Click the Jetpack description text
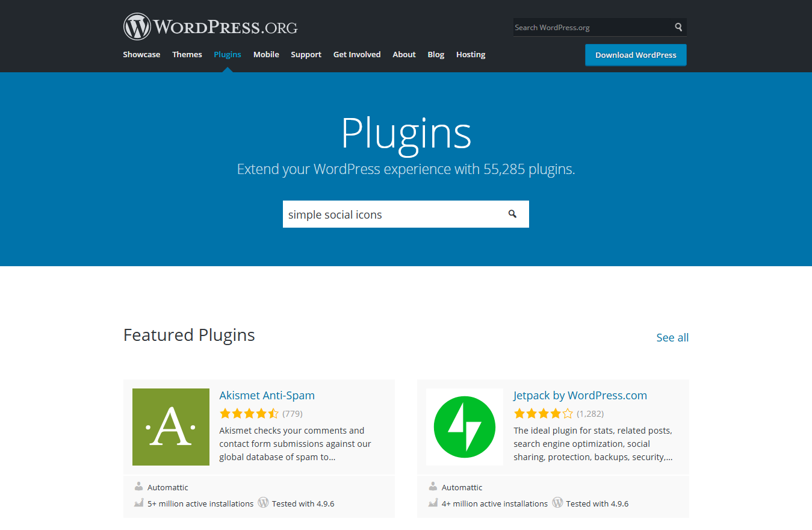 click(x=593, y=444)
